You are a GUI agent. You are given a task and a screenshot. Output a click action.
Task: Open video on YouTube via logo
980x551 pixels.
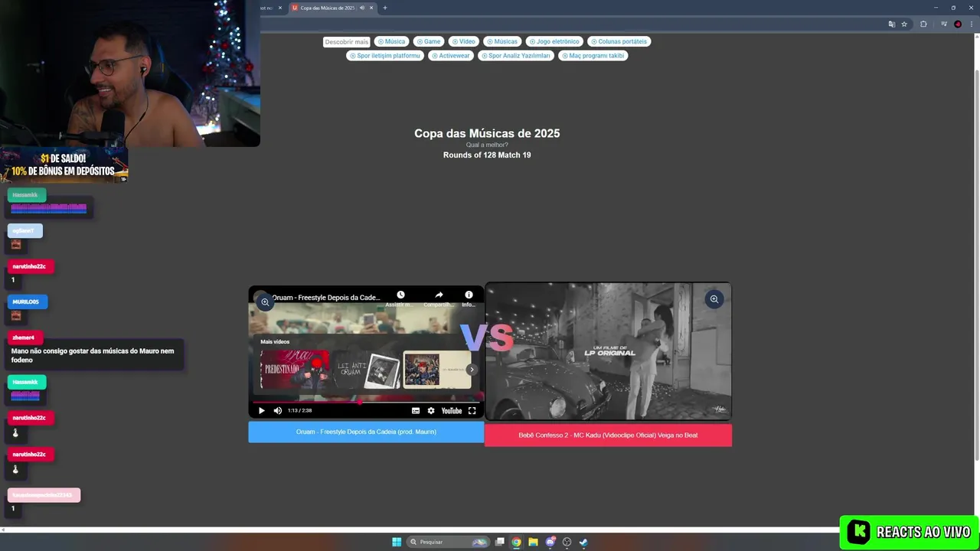click(452, 411)
